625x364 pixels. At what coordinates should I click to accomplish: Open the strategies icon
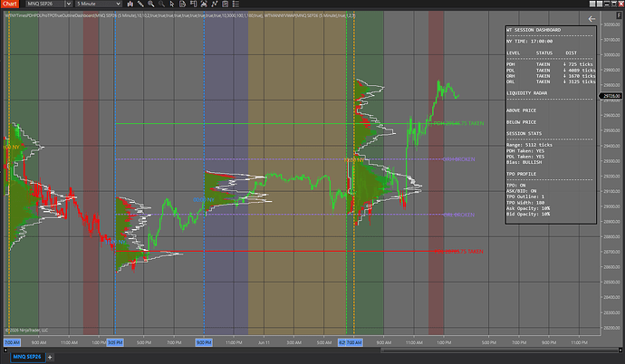click(x=226, y=4)
